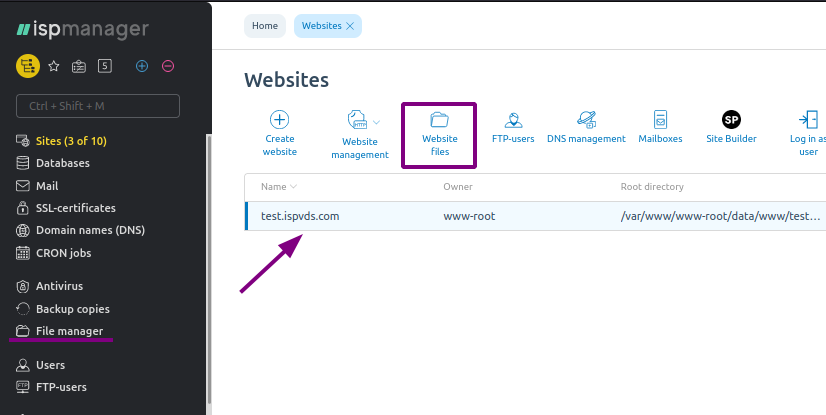Viewport: 826px width, 415px height.
Task: Open Mailboxes toolbar button
Action: tap(660, 127)
